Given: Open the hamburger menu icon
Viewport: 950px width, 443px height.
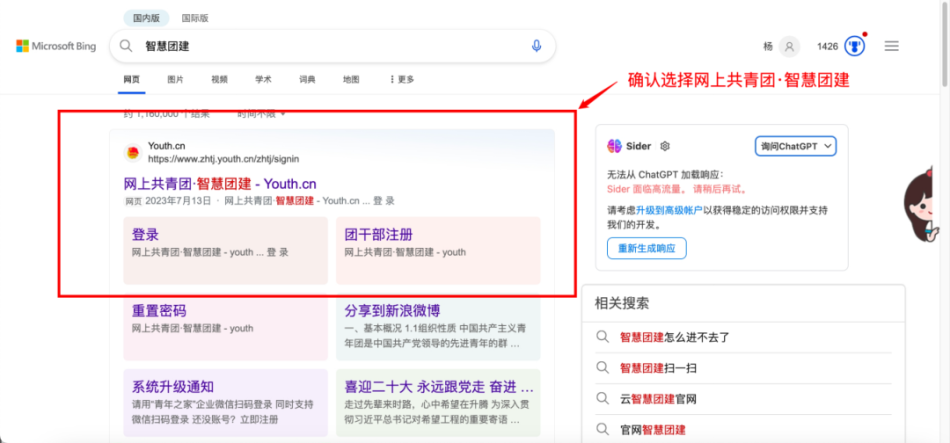Looking at the screenshot, I should click(x=892, y=46).
